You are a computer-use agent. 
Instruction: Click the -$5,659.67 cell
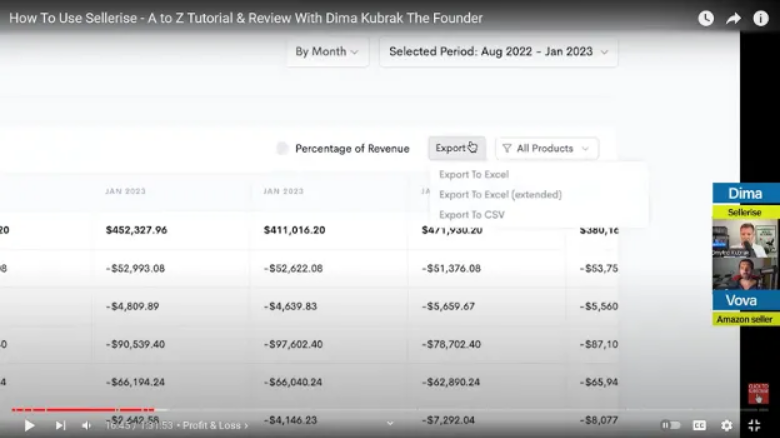point(448,306)
